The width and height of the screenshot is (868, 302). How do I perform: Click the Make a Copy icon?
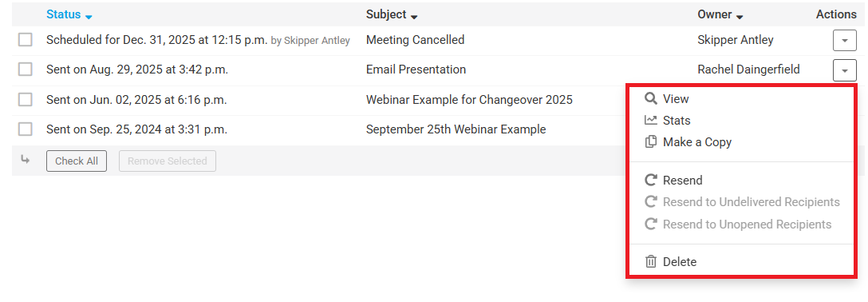pos(651,142)
